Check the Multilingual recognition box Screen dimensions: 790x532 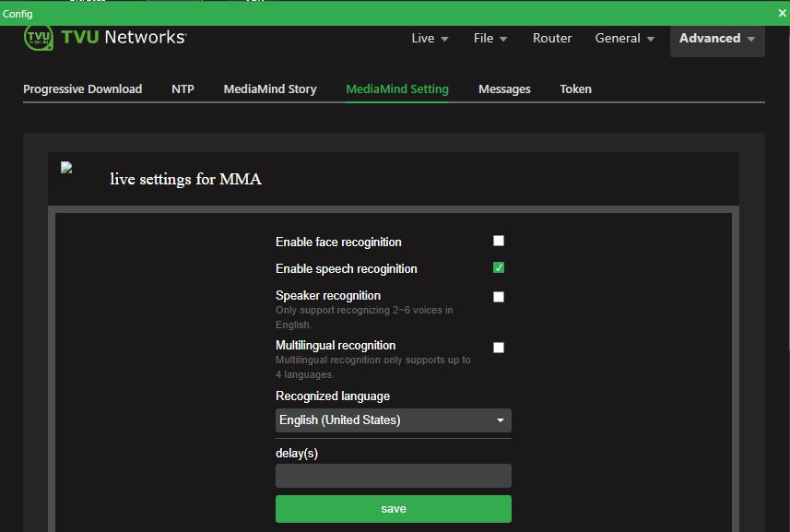pyautogui.click(x=498, y=348)
